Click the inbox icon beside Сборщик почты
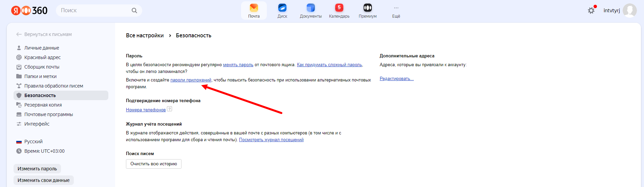Image resolution: width=644 pixels, height=187 pixels. pyautogui.click(x=19, y=67)
